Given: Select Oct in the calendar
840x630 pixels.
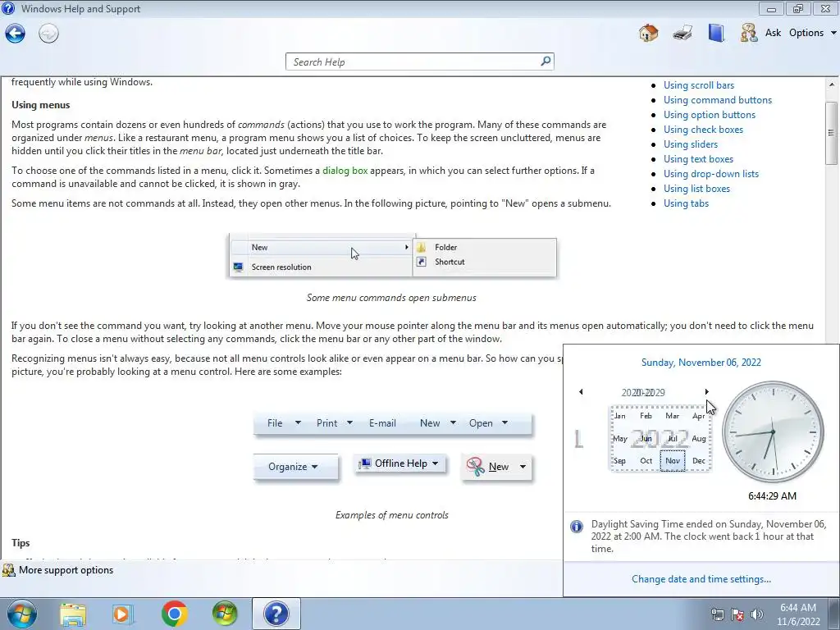Looking at the screenshot, I should 646,461.
